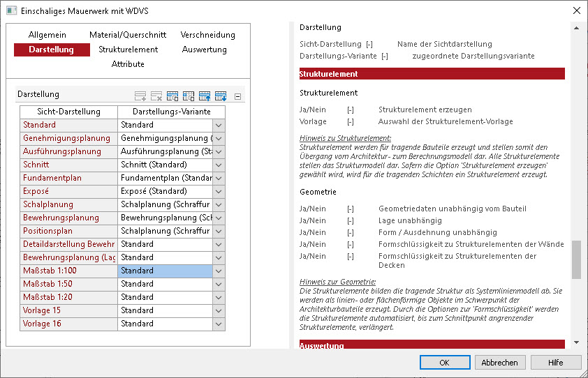Open the dropdown for Maßstab 1:20 row
588x378 pixels.
219,298
